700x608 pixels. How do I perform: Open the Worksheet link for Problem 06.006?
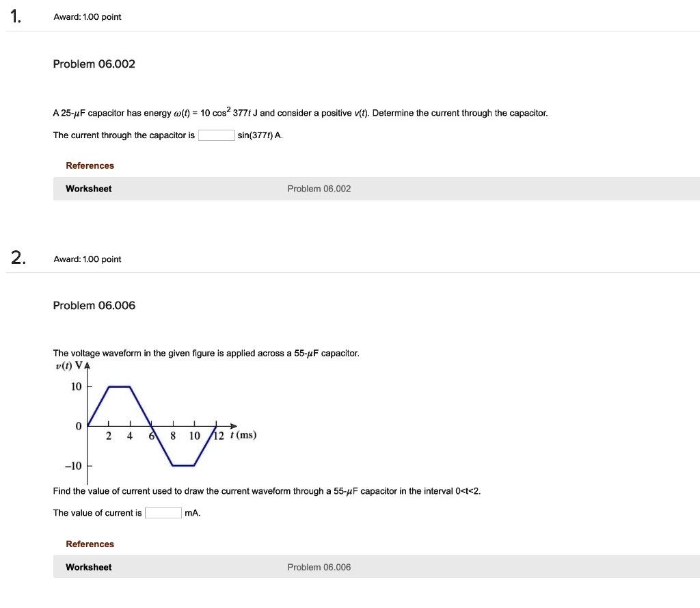pos(88,567)
